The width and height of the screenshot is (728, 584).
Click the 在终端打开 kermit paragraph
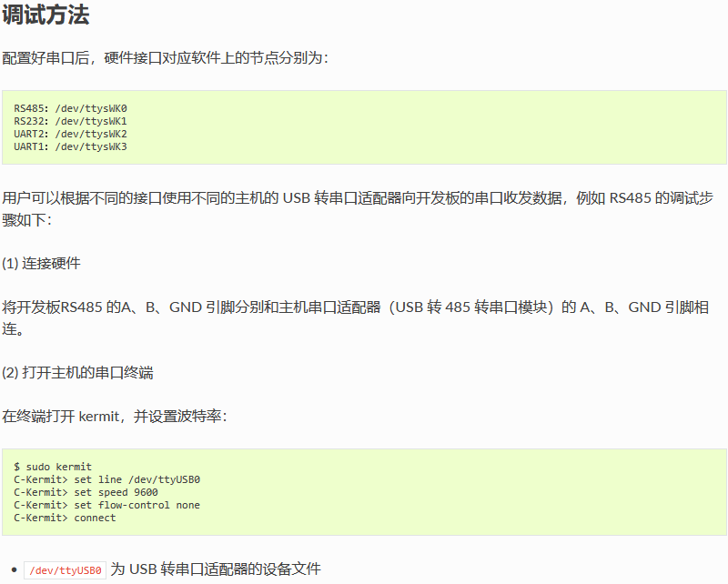[x=115, y=417]
